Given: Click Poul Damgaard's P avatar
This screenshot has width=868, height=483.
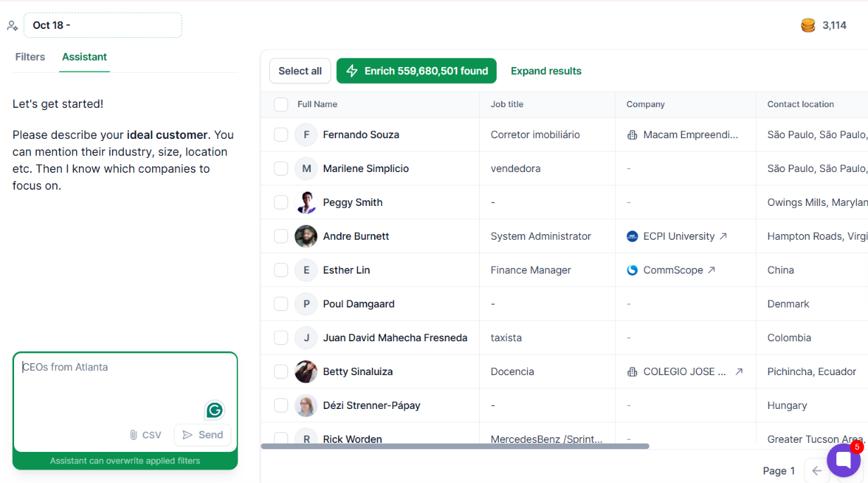Looking at the screenshot, I should click(x=306, y=304).
